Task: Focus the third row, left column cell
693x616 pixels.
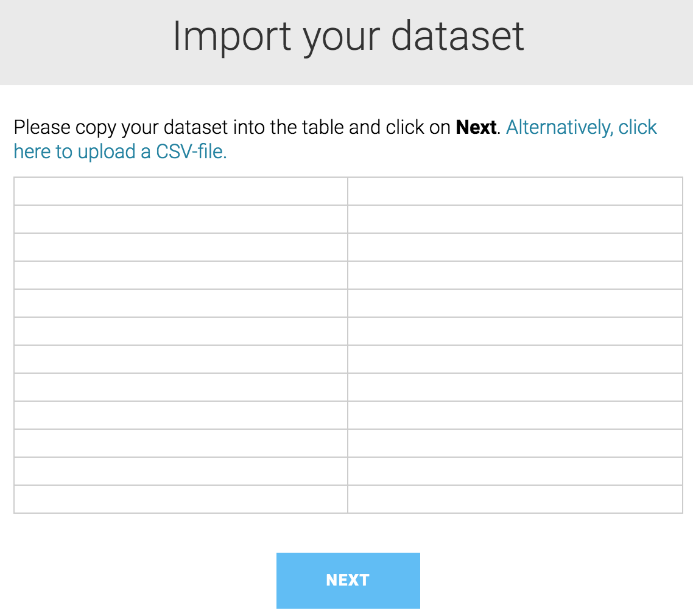Action: [181, 247]
